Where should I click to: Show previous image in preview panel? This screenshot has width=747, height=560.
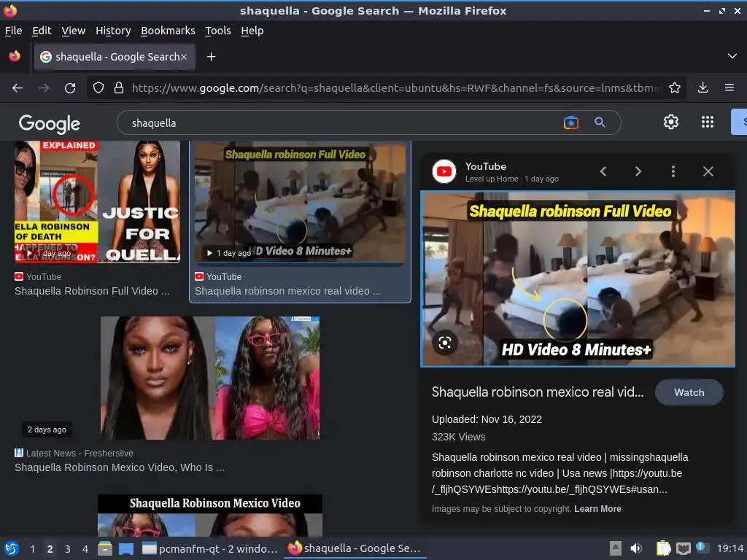[x=603, y=171]
